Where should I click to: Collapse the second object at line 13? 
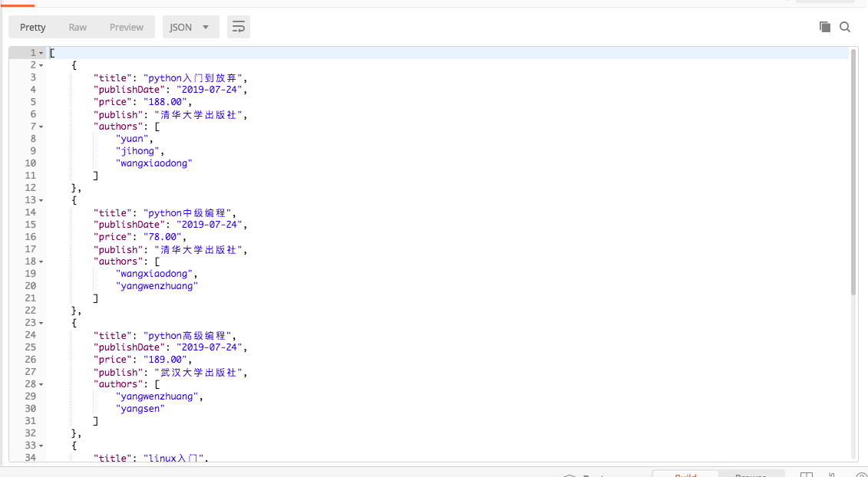pos(41,200)
